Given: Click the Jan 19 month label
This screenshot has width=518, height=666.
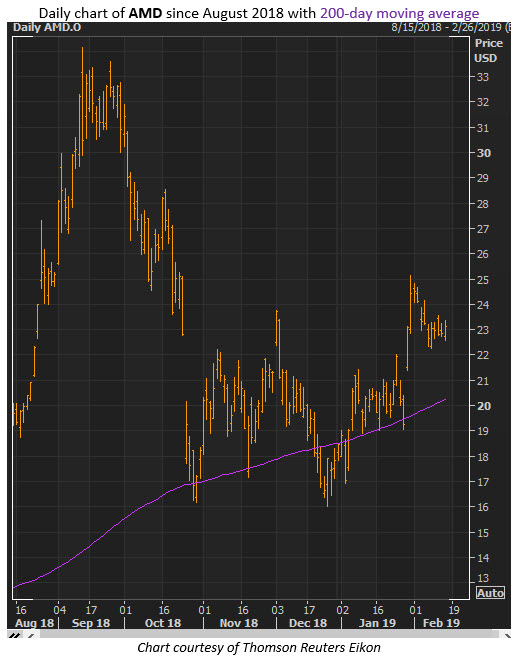Looking at the screenshot, I should pos(377,623).
